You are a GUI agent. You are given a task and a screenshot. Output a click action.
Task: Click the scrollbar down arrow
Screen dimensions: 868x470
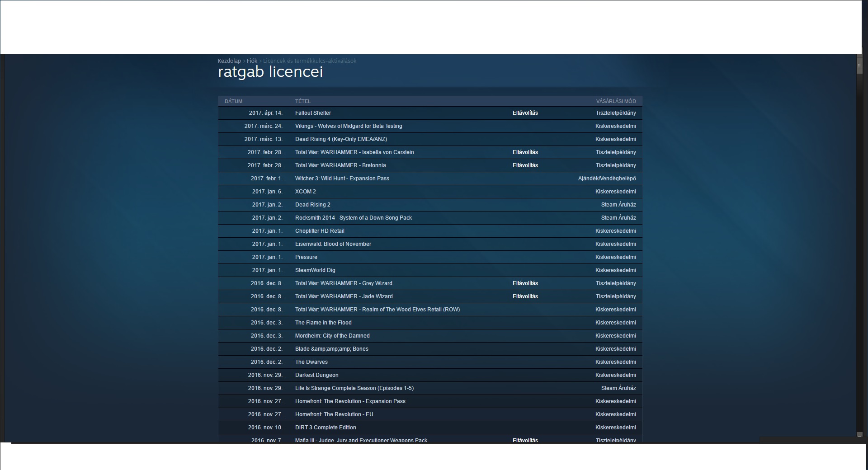pyautogui.click(x=859, y=434)
